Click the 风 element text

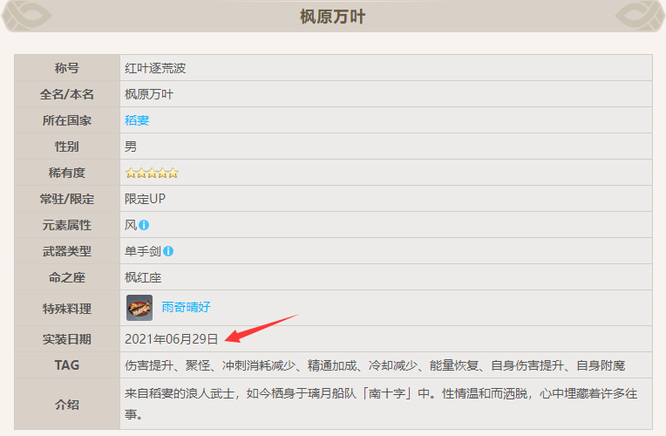(x=130, y=225)
